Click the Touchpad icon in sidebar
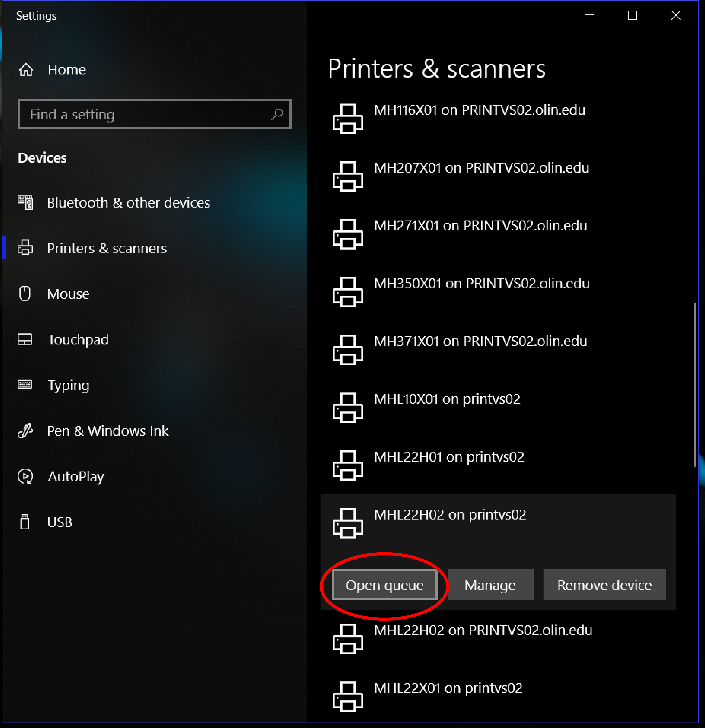705x728 pixels. 25,339
